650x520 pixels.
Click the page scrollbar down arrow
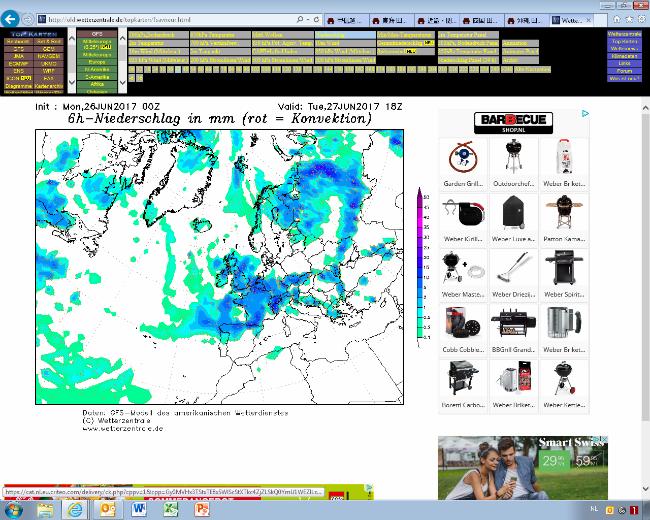tap(645, 489)
